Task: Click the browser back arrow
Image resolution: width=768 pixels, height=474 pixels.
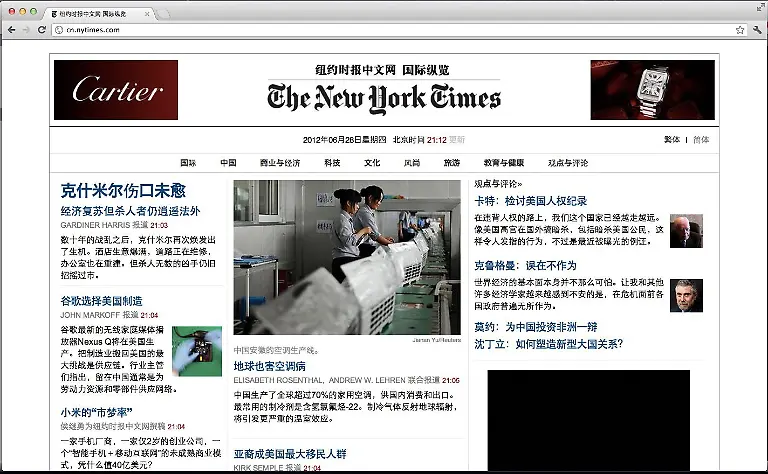Action: point(11,30)
